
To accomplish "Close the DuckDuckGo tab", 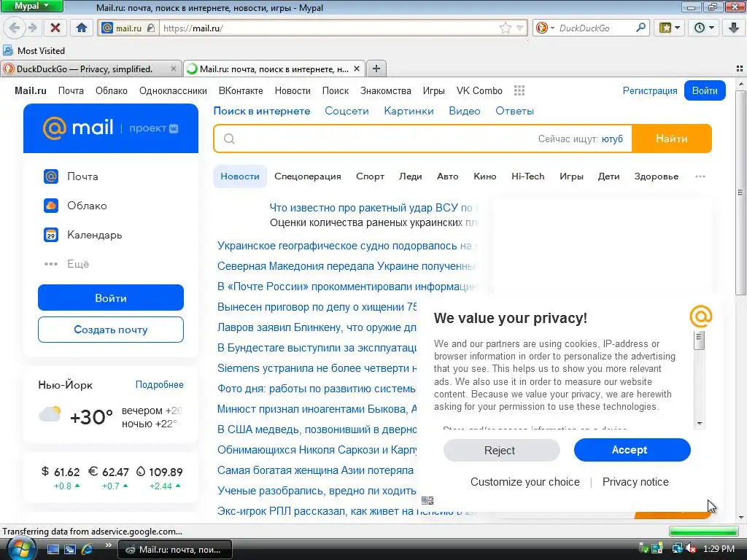I will (x=174, y=69).
